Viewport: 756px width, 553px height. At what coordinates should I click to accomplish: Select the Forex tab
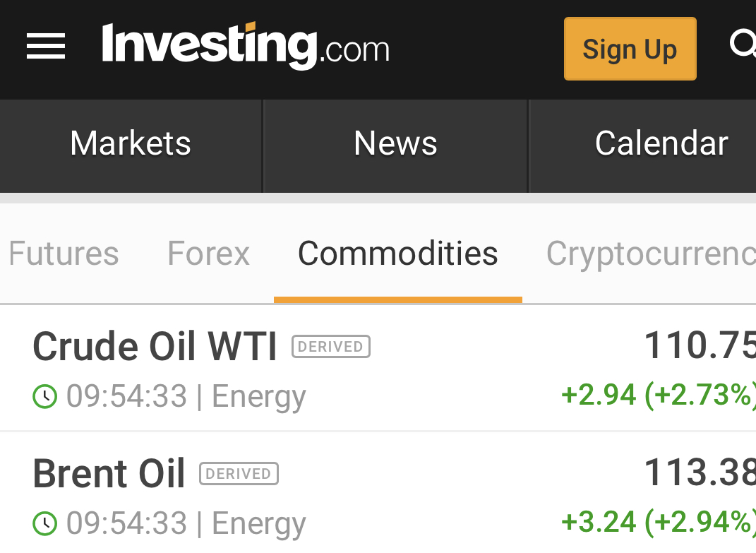click(208, 254)
